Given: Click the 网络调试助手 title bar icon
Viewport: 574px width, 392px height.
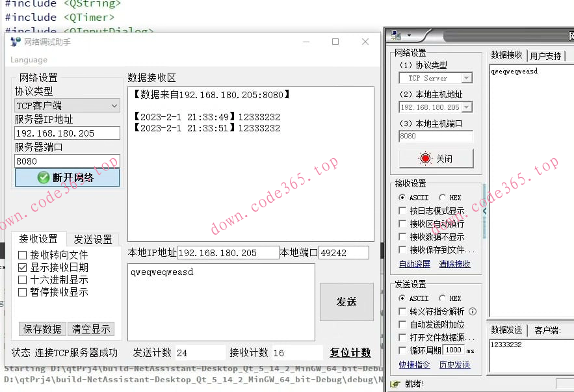Looking at the screenshot, I should [14, 41].
